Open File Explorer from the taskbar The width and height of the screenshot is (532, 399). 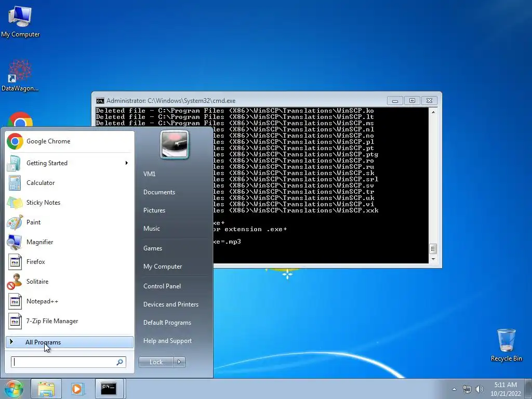click(46, 389)
